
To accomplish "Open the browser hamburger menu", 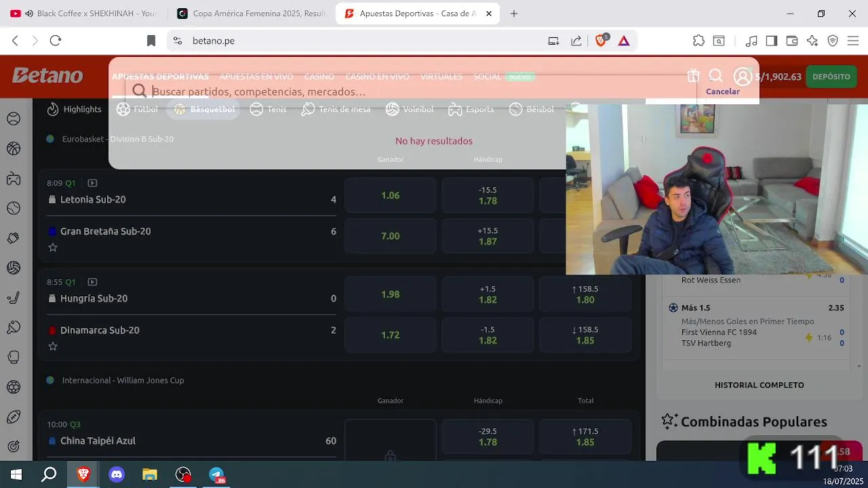I will (x=852, y=41).
